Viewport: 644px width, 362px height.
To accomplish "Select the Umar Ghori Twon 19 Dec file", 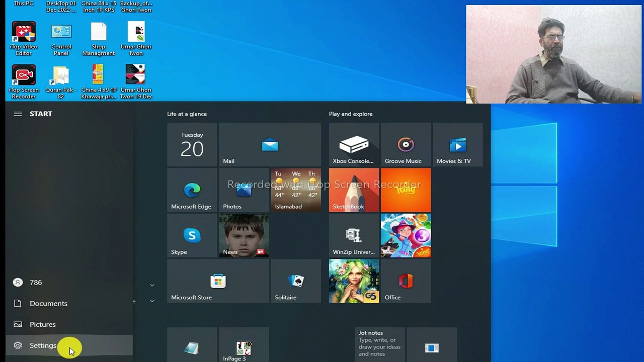I will point(136,82).
